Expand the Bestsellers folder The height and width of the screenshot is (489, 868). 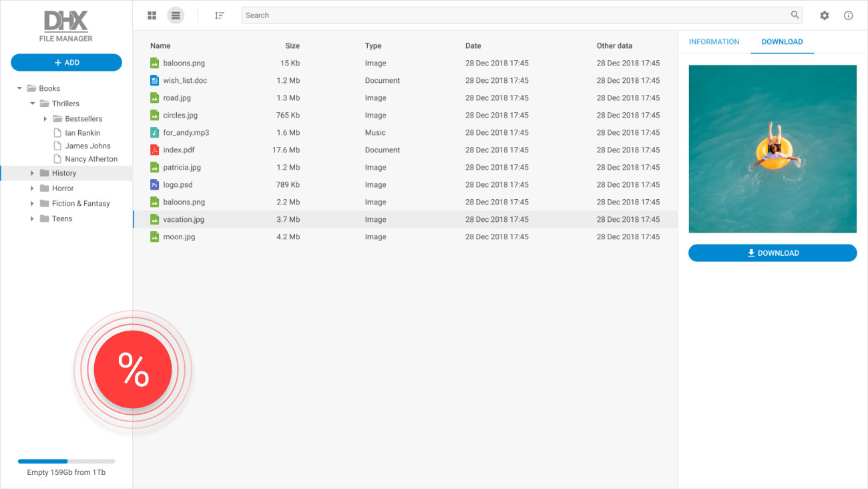[45, 118]
